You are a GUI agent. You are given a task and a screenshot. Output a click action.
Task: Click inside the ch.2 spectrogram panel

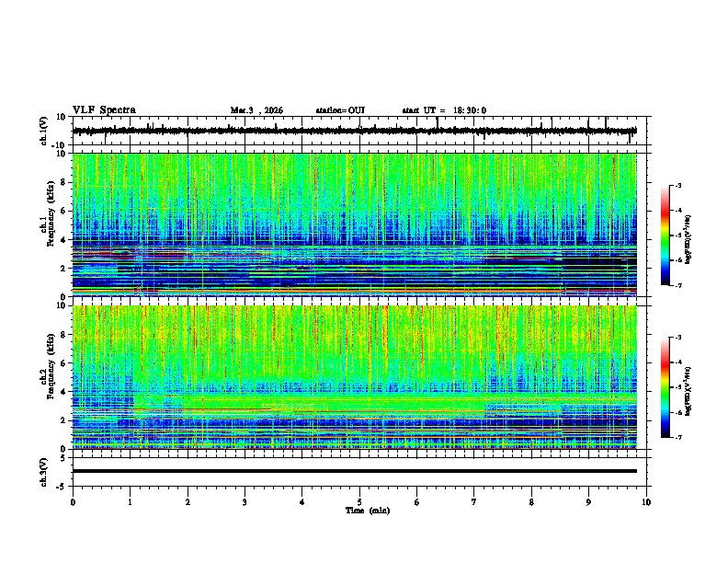point(354,377)
